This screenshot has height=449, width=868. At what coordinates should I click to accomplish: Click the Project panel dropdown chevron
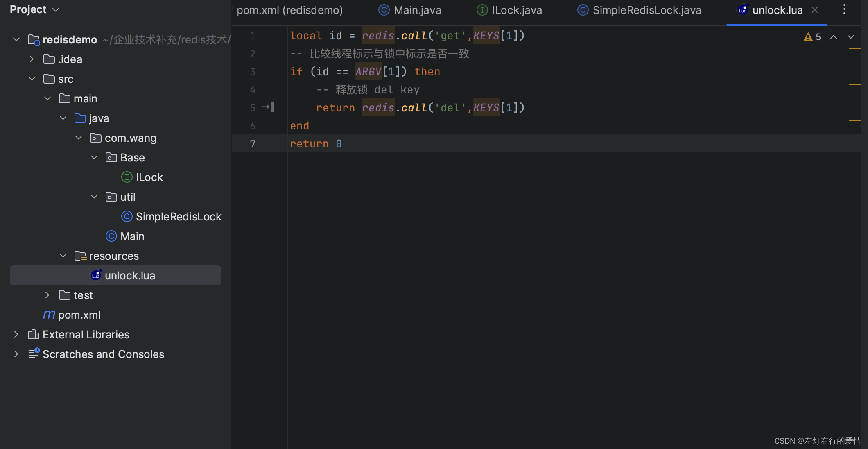(56, 9)
